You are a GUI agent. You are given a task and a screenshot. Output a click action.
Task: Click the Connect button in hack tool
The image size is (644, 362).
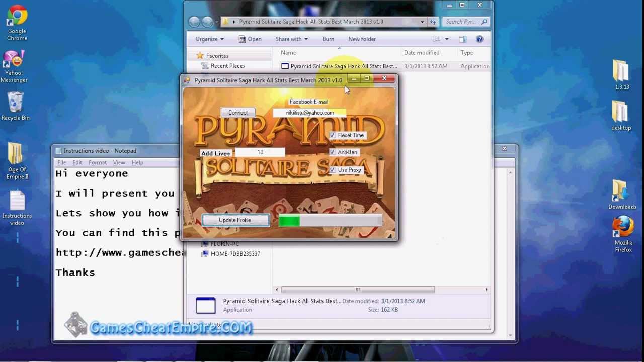(x=238, y=113)
